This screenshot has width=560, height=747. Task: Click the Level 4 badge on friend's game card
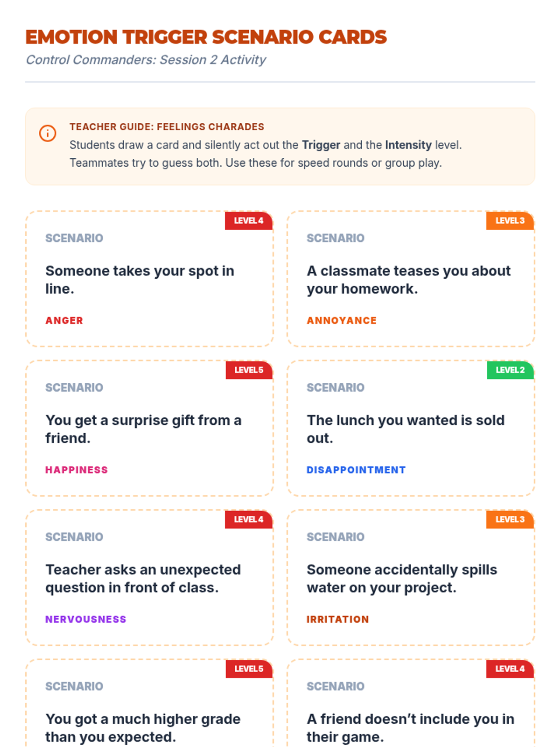510,669
